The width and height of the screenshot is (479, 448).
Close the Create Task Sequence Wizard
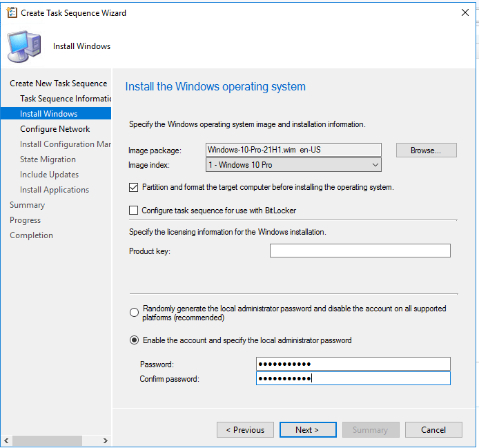(x=465, y=12)
